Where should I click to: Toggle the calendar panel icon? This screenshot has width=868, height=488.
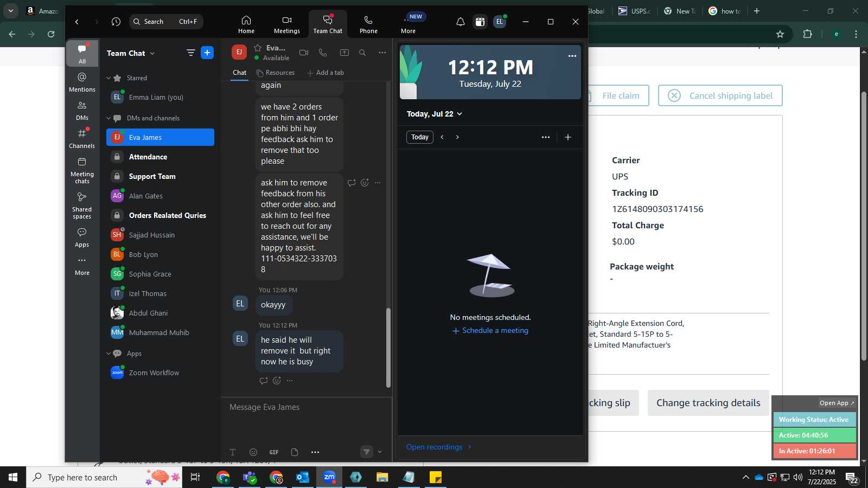click(480, 22)
